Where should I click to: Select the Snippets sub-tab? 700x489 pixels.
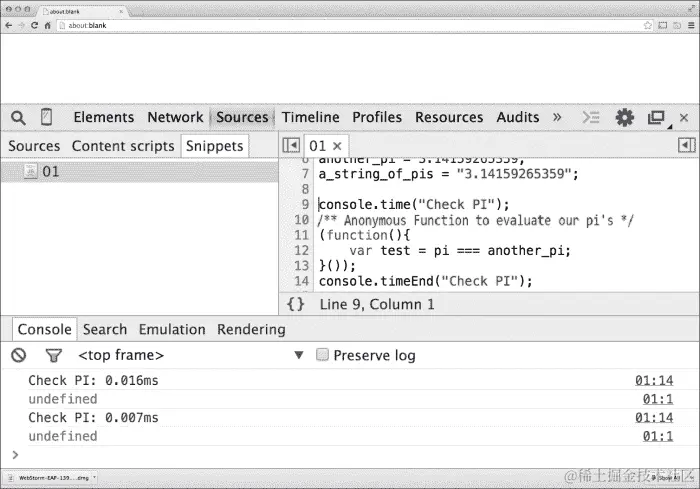[x=214, y=146]
